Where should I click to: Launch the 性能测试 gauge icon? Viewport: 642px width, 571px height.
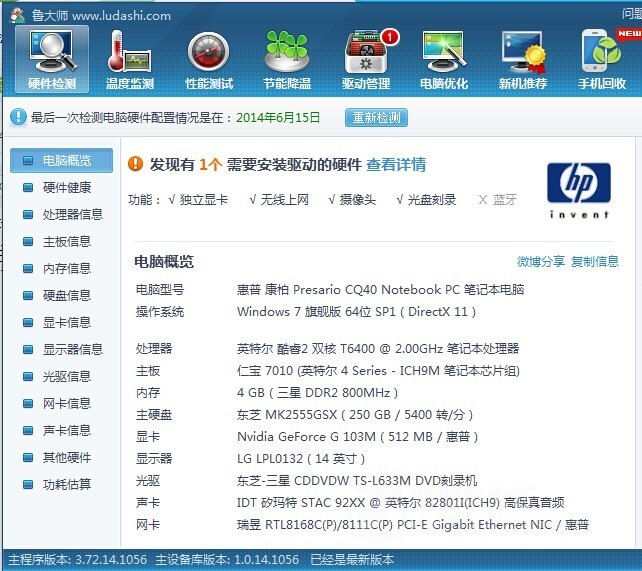pyautogui.click(x=209, y=59)
